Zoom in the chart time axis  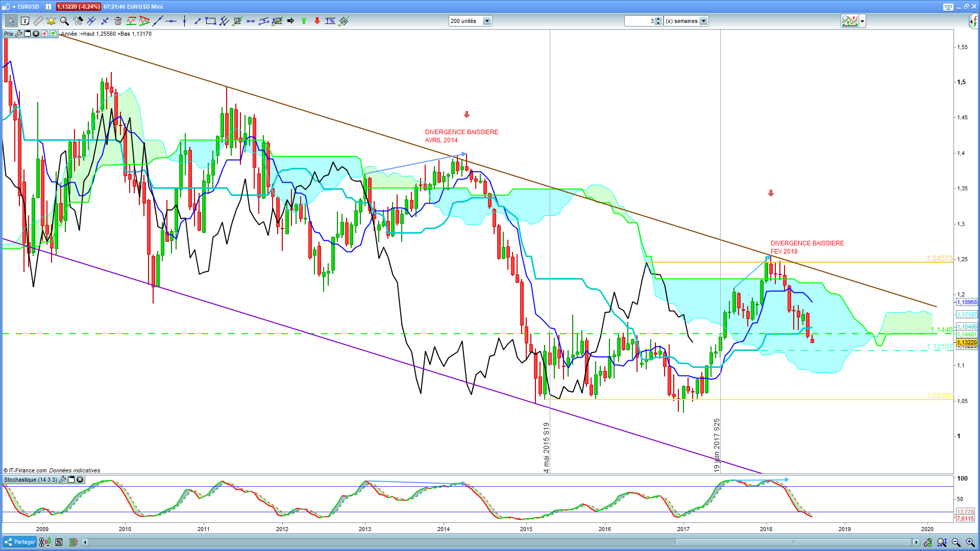tap(969, 542)
